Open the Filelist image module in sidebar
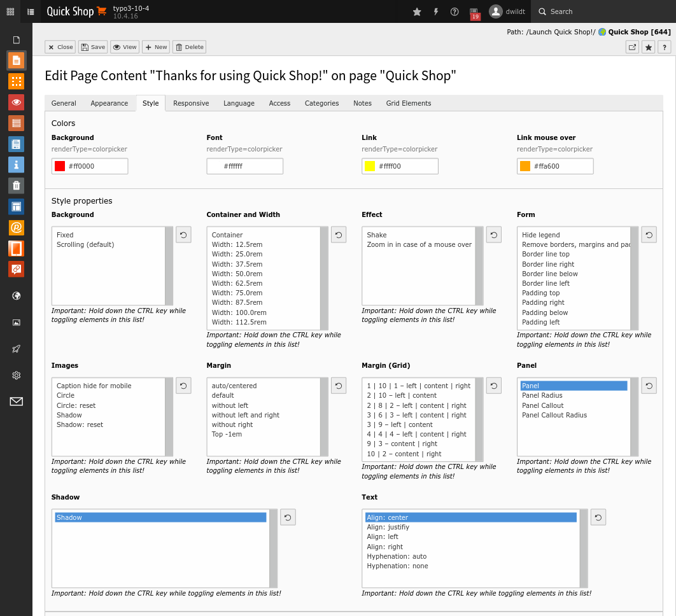This screenshot has height=616, width=676. tap(17, 323)
